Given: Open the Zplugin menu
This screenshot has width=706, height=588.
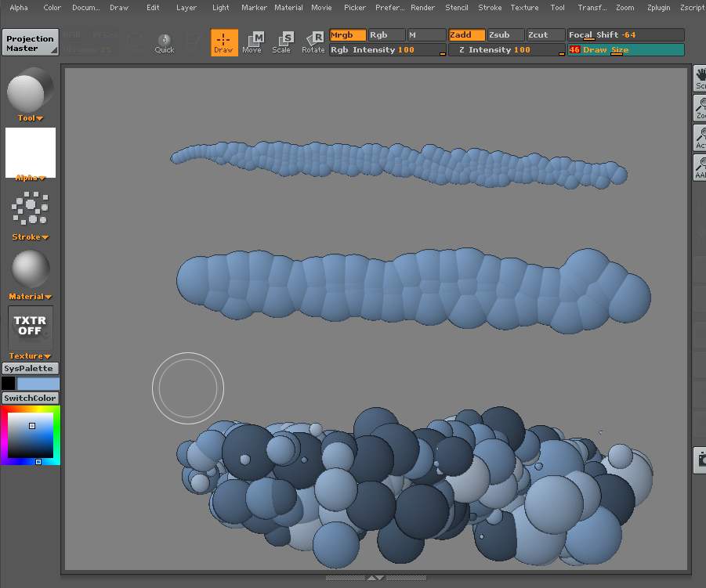Looking at the screenshot, I should (658, 8).
